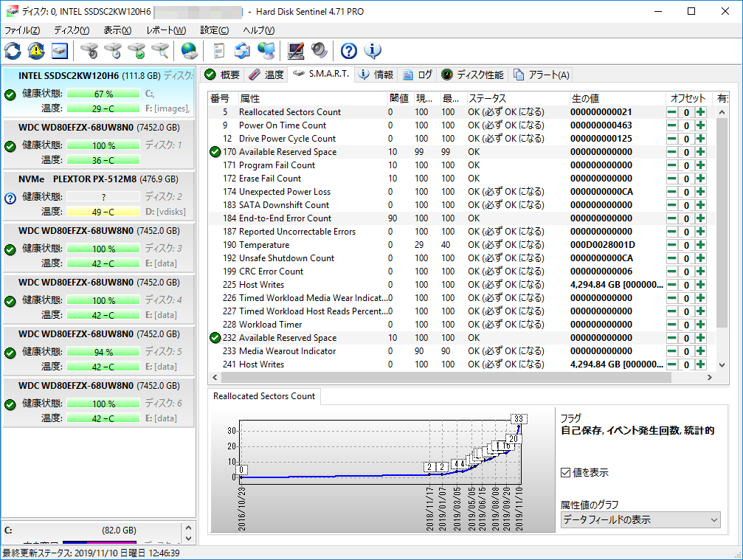Viewport: 743px width, 560px height.
Task: Click the SMART table vertical scrollbar down arrow
Action: pos(722,364)
